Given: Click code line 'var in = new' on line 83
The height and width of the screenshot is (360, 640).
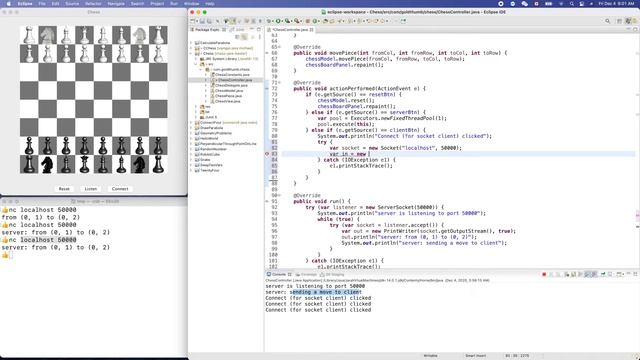Looking at the screenshot, I should pos(348,154).
